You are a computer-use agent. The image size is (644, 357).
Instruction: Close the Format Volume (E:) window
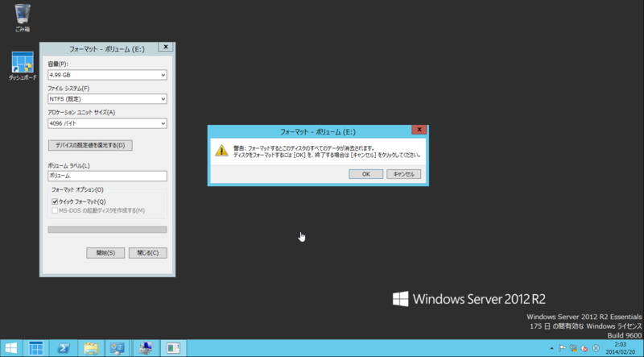coord(166,47)
